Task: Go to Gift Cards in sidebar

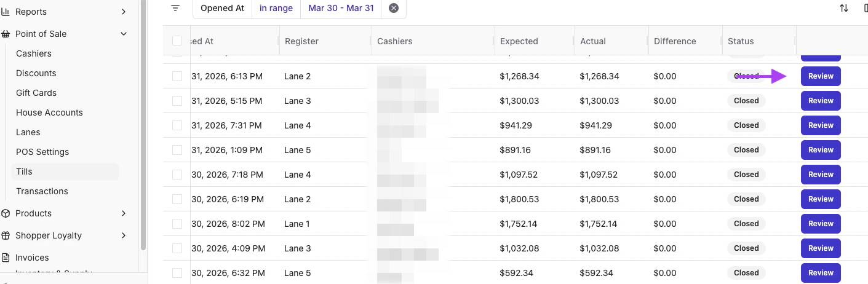Action: (36, 93)
